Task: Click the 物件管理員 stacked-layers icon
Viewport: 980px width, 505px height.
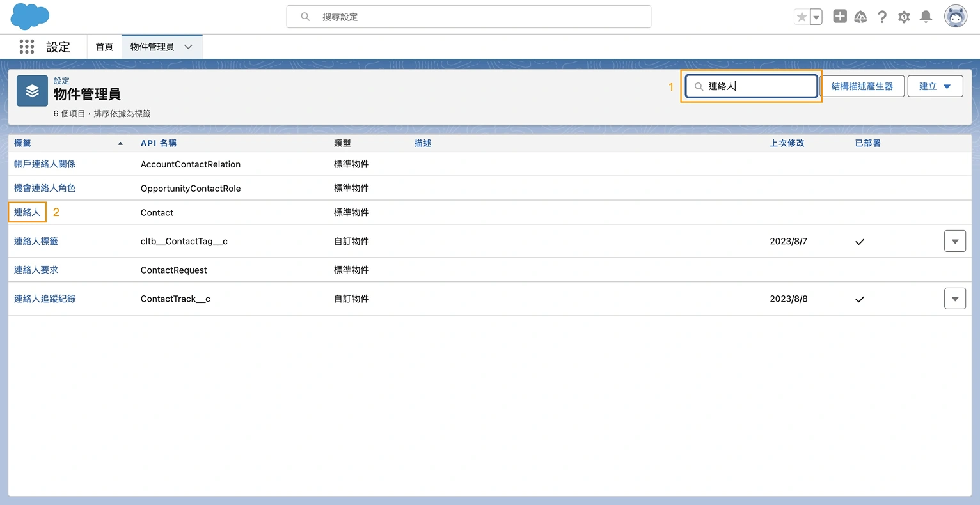Action: 32,91
